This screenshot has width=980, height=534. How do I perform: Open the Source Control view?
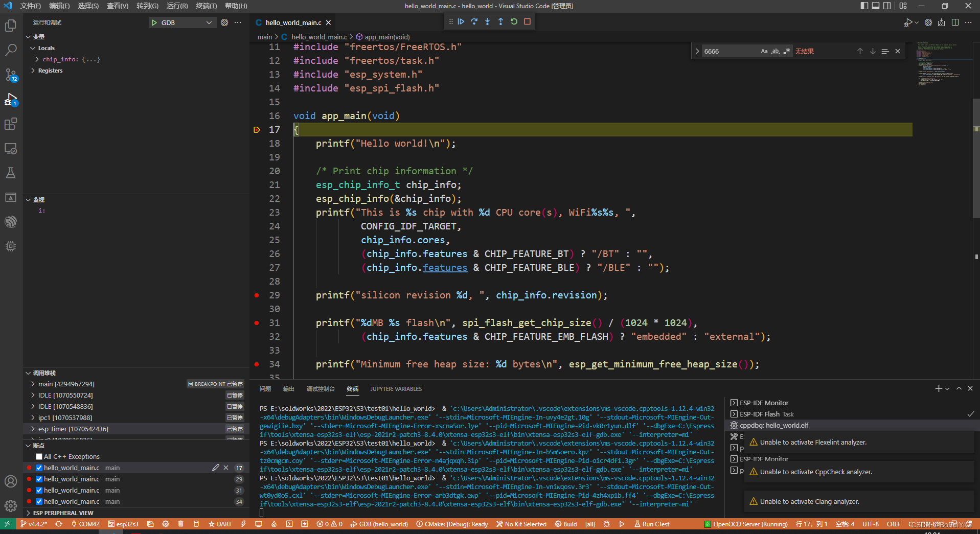pyautogui.click(x=11, y=75)
